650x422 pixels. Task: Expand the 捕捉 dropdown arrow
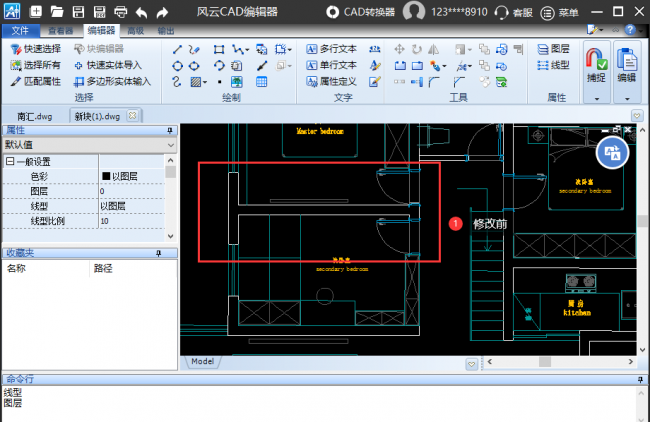coord(597,99)
